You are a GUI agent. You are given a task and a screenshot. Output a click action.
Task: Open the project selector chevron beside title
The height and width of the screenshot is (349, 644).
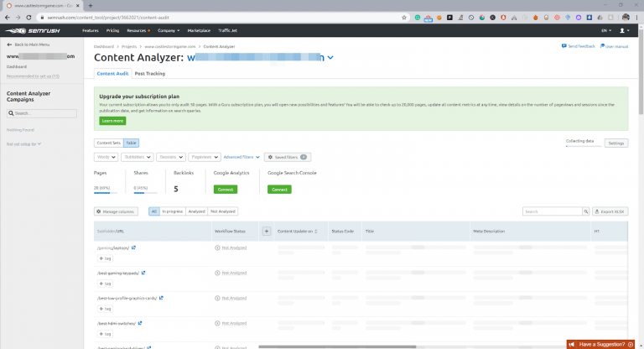330,58
